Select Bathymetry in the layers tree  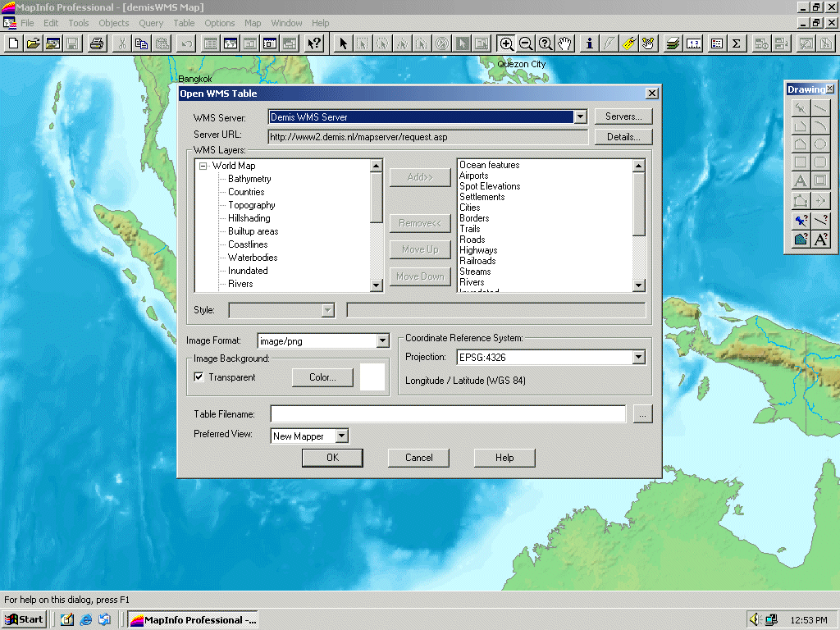249,179
